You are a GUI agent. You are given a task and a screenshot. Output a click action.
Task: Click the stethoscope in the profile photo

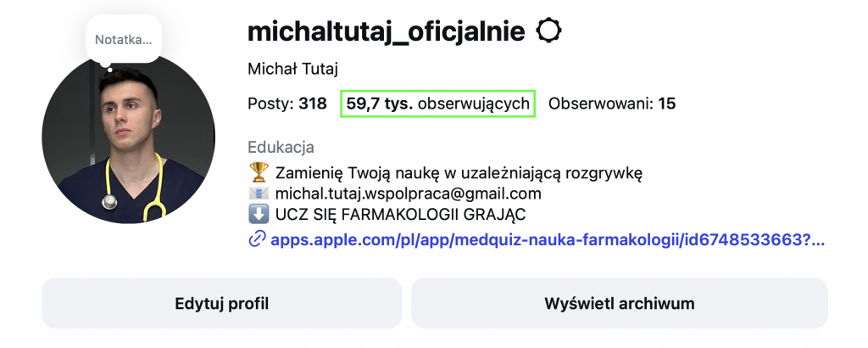(110, 201)
